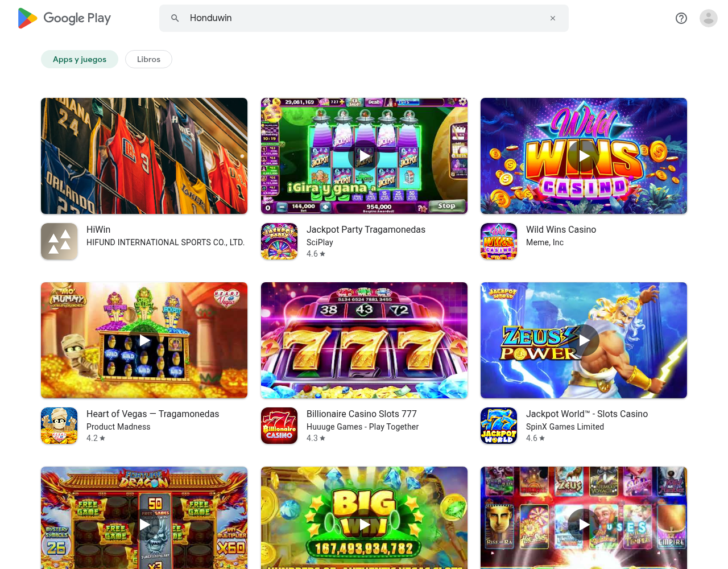This screenshot has width=728, height=569.
Task: Click the Jackpot Party 4.6 star rating
Action: [x=316, y=254]
